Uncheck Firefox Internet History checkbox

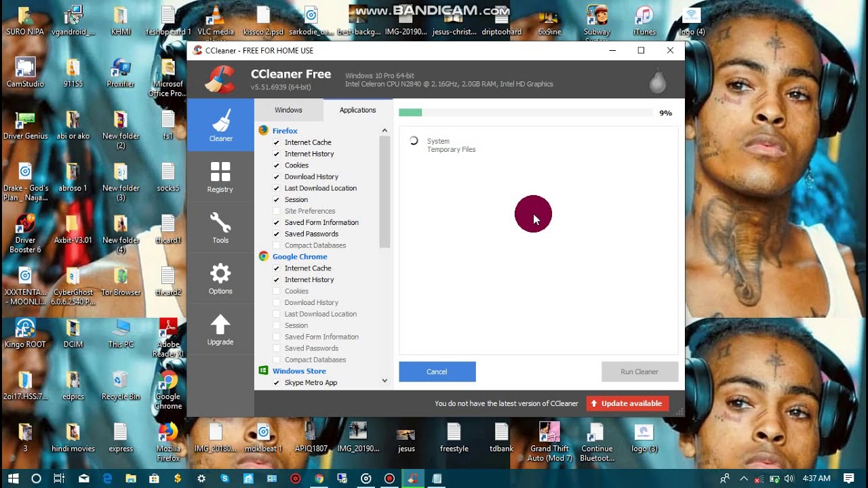(x=276, y=154)
